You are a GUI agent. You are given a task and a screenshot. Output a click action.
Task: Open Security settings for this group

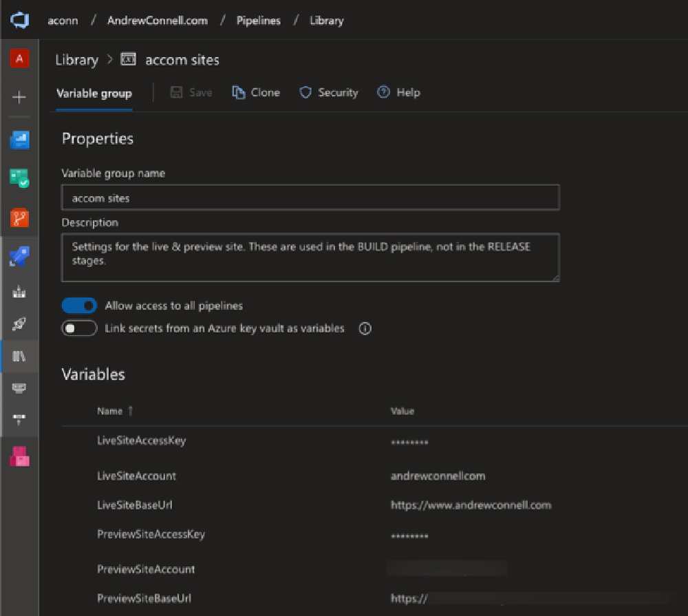point(328,92)
